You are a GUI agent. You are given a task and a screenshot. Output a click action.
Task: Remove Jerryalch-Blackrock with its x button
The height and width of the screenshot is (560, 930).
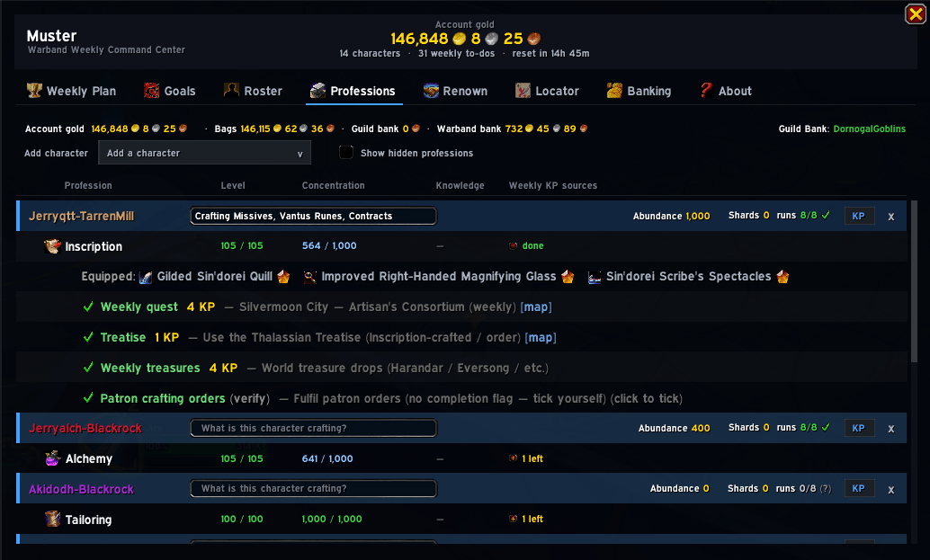[890, 429]
